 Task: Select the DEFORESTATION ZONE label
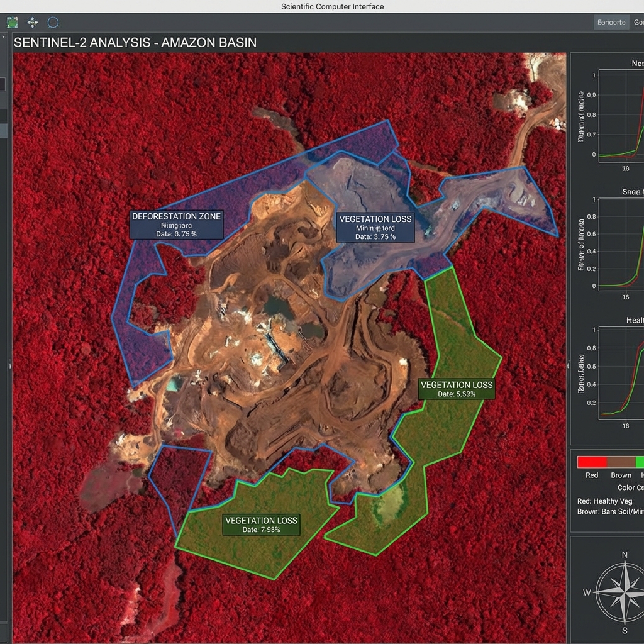176,225
